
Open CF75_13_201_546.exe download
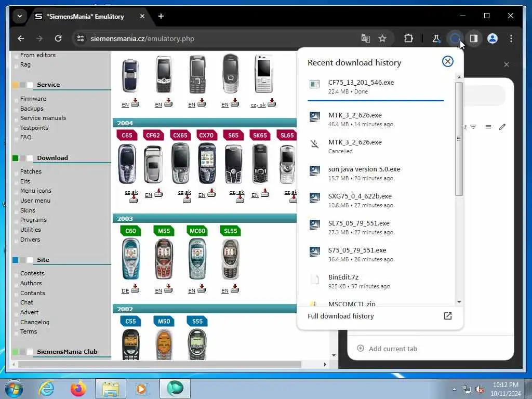[x=376, y=87]
